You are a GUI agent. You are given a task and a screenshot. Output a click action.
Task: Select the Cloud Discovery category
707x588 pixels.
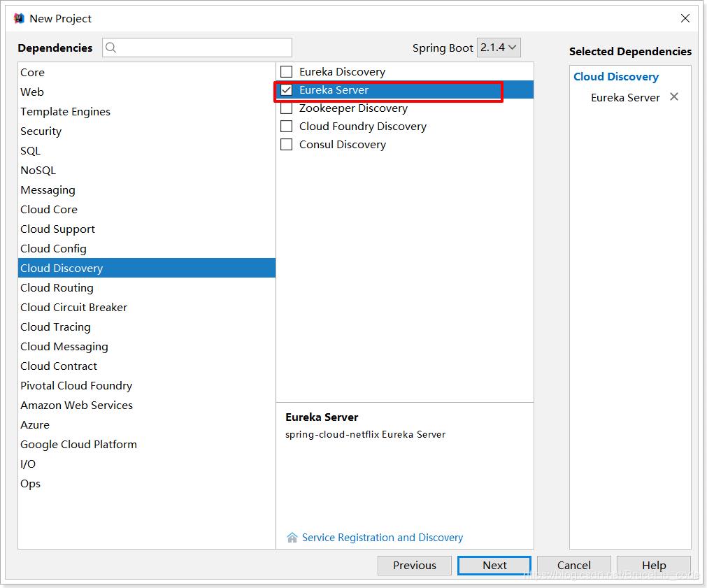pyautogui.click(x=147, y=268)
